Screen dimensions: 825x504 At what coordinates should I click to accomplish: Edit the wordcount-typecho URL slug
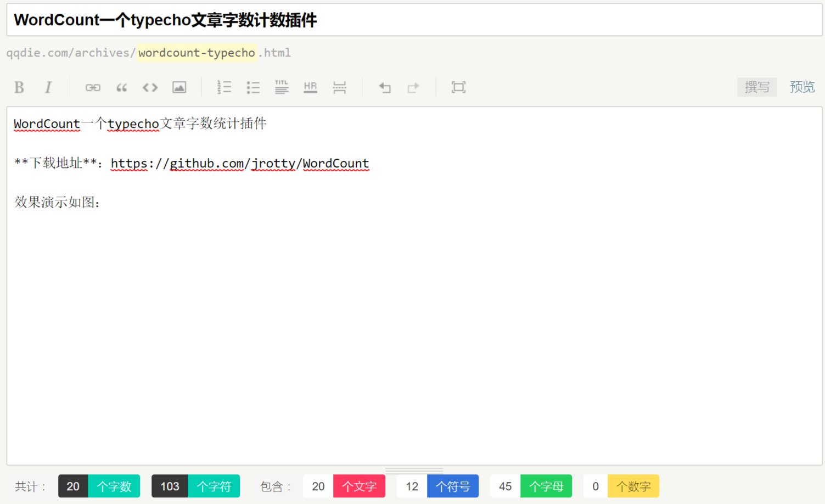tap(197, 53)
